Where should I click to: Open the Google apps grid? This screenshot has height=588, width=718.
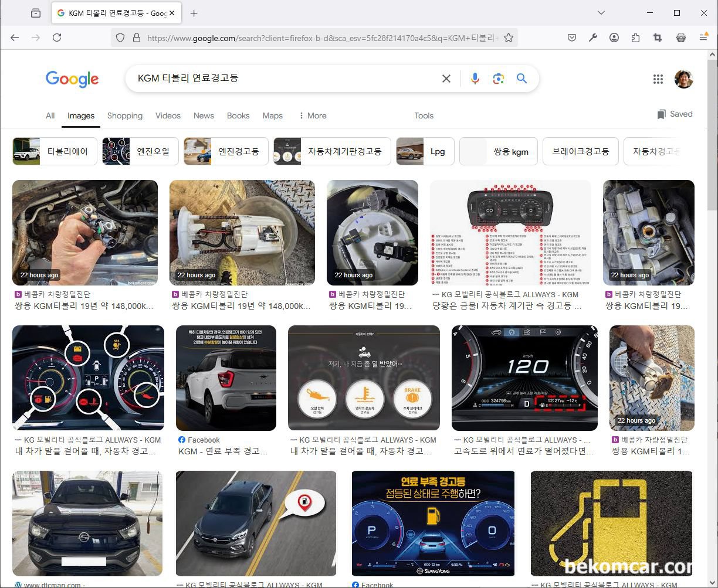(x=658, y=79)
